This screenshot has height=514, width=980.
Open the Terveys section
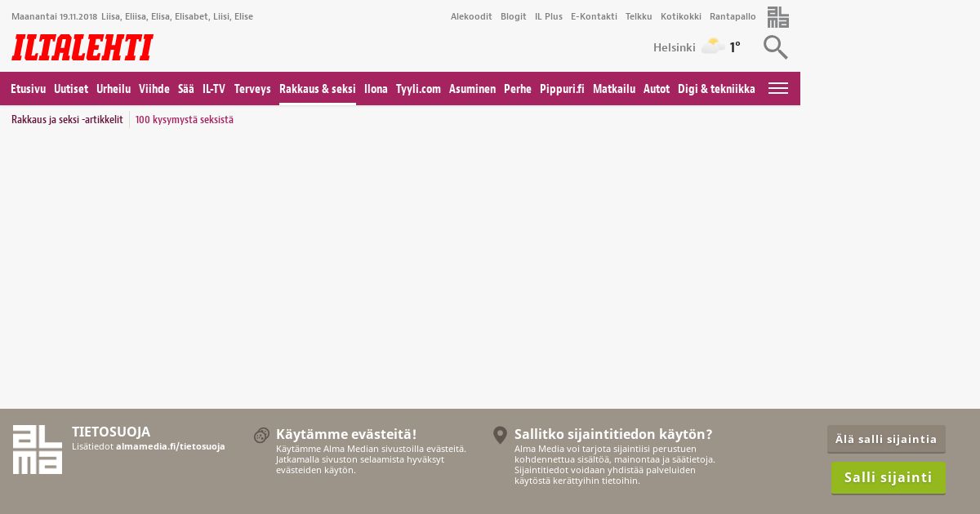coord(252,89)
